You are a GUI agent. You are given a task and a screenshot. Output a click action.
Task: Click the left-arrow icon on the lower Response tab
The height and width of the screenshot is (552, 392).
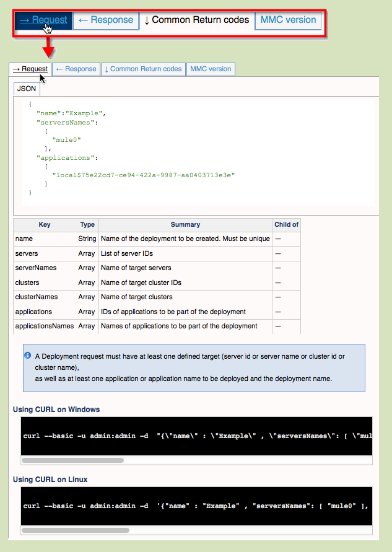59,69
